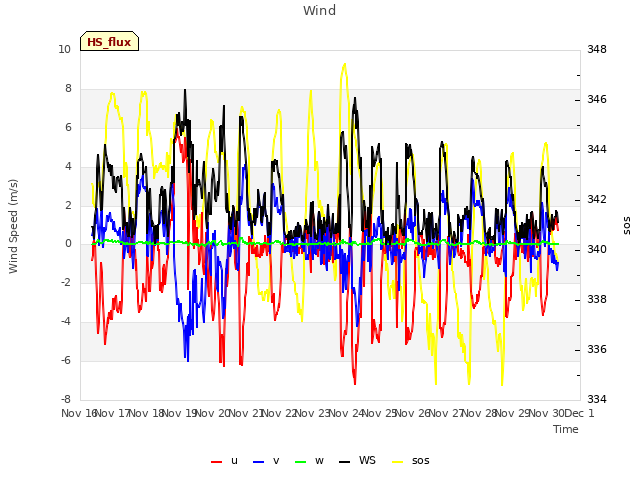Image resolution: width=640 pixels, height=480 pixels.
Task: Click the 'w' legend label
Action: (319, 460)
